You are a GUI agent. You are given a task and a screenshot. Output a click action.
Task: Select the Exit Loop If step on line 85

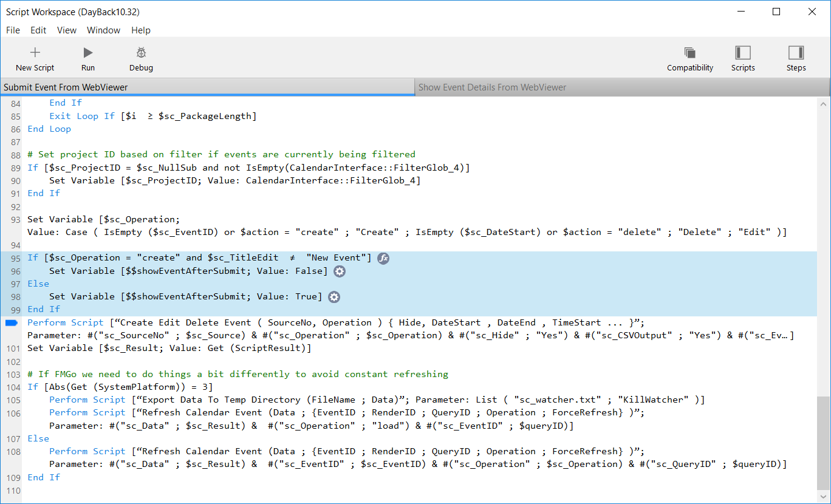tap(152, 116)
